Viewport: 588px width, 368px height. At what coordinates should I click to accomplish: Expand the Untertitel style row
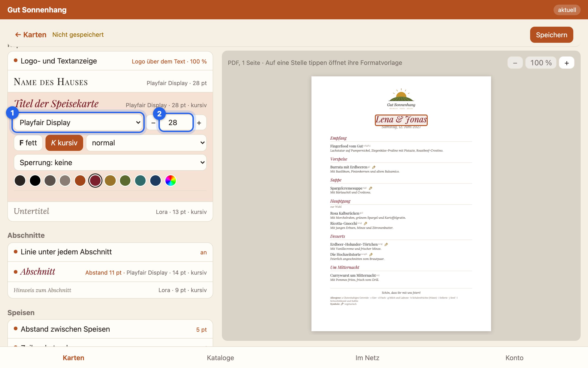coord(110,212)
